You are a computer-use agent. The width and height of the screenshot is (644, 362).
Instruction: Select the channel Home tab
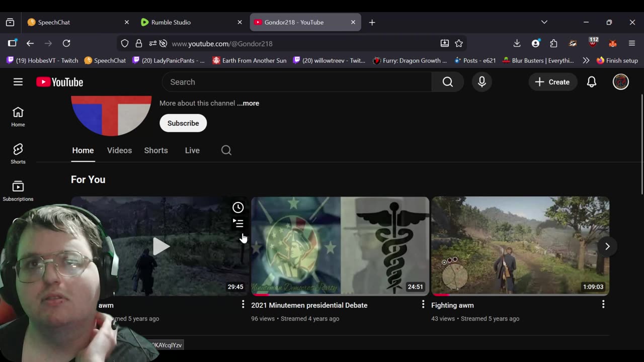click(83, 150)
